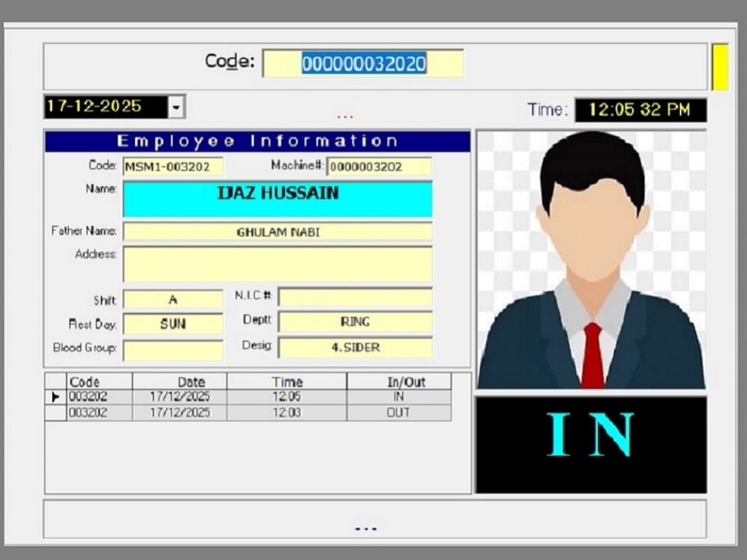
Task: Click the Shift: label
Action: [105, 300]
